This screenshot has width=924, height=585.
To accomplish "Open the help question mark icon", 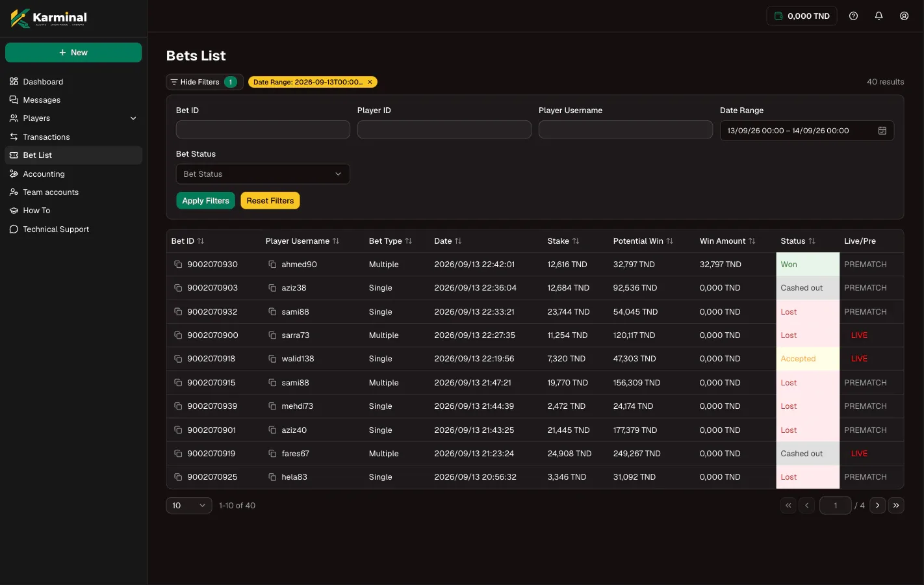I will [x=853, y=16].
